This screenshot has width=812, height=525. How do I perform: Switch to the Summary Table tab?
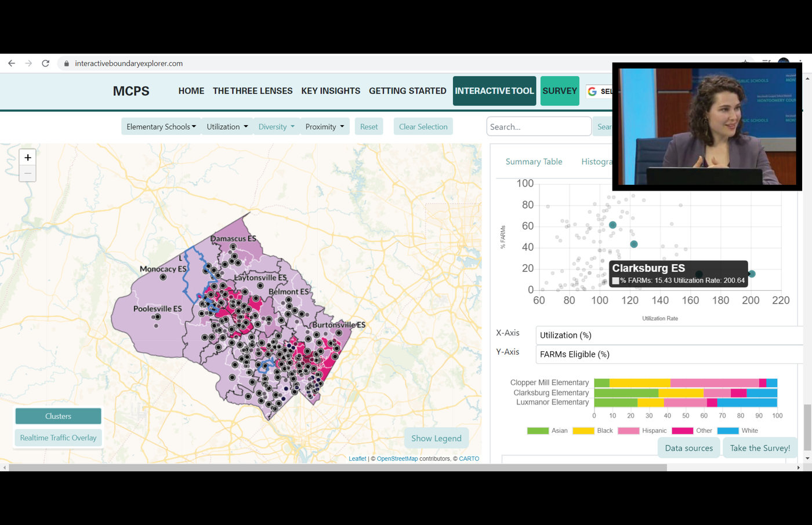click(x=534, y=162)
